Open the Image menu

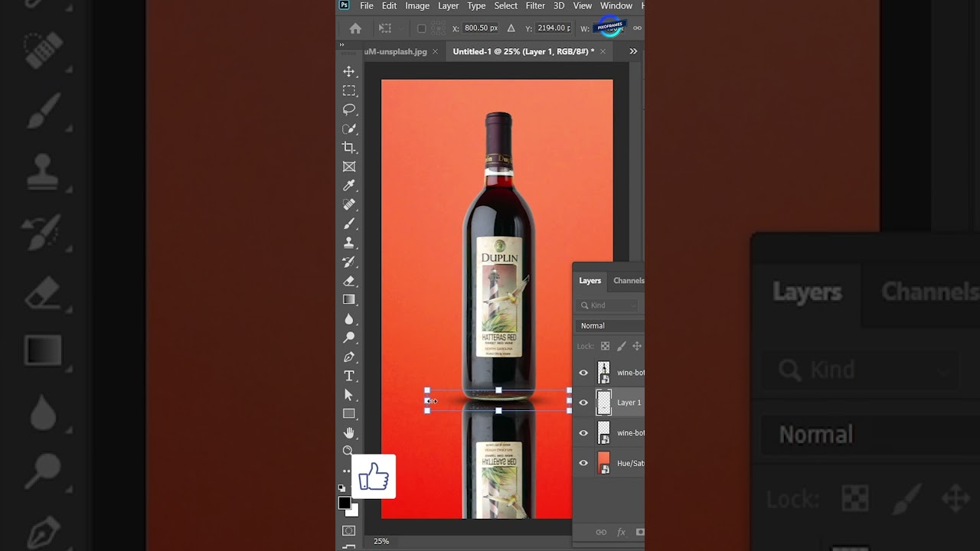[x=417, y=5]
